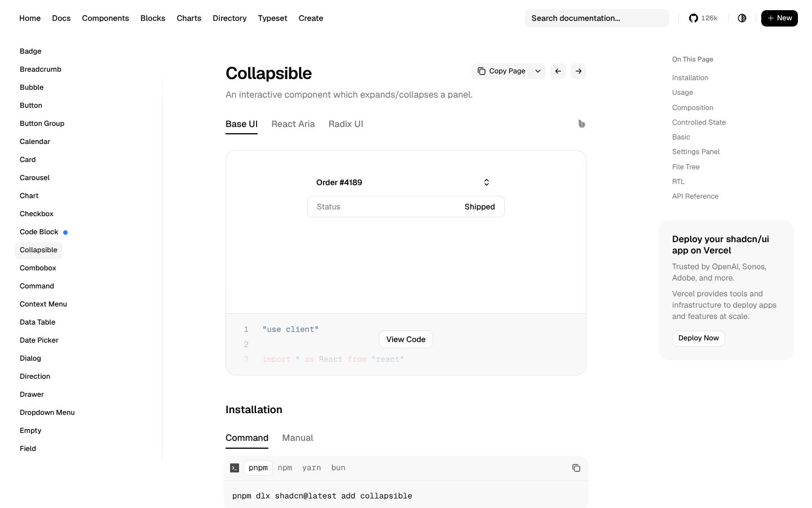
Task: Click the Shipped status value
Action: point(480,207)
